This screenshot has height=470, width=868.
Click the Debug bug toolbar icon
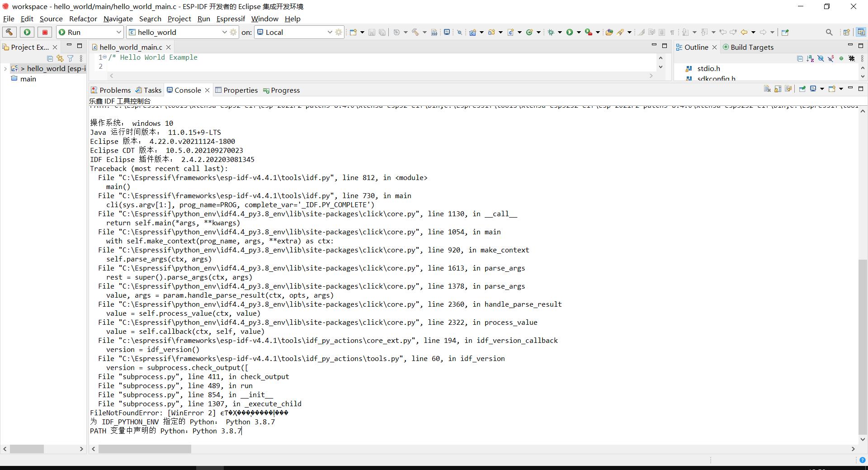(x=551, y=32)
